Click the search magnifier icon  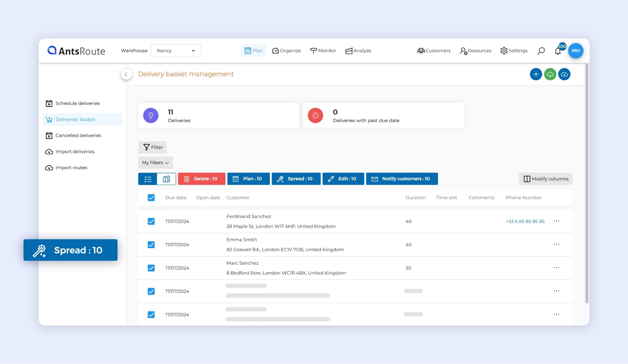541,51
